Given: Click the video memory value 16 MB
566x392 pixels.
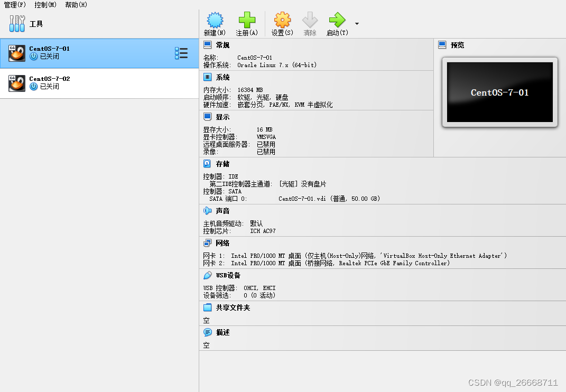Looking at the screenshot, I should [265, 129].
